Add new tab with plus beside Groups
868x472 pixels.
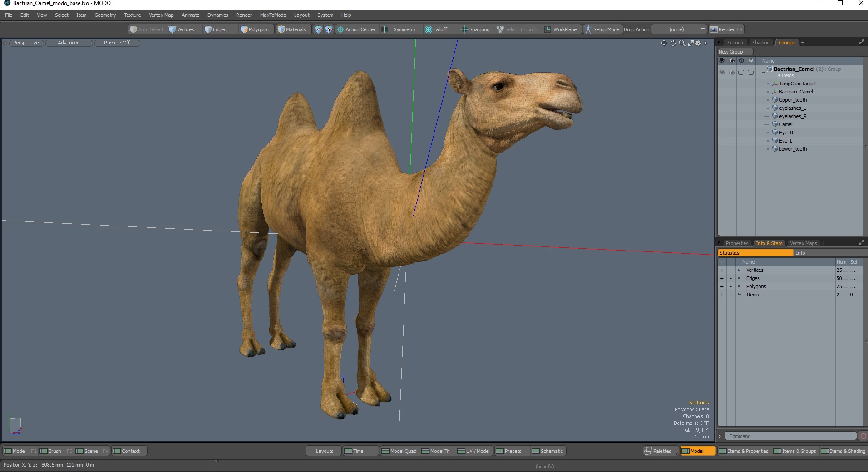point(803,43)
